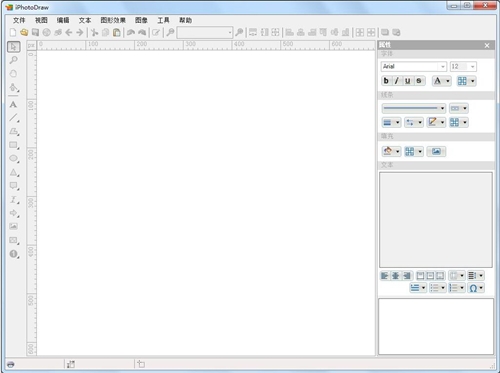Open the 文本 menu
The image size is (500, 373).
85,20
